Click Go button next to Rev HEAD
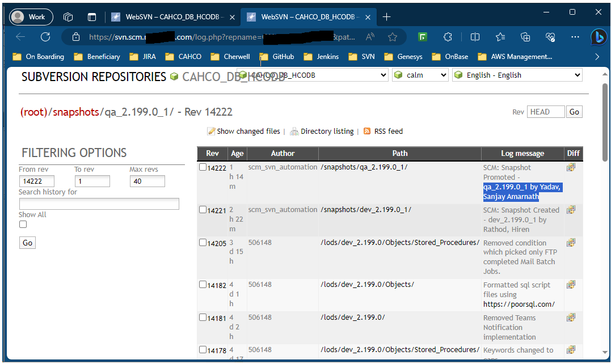611x364 pixels. (x=574, y=112)
